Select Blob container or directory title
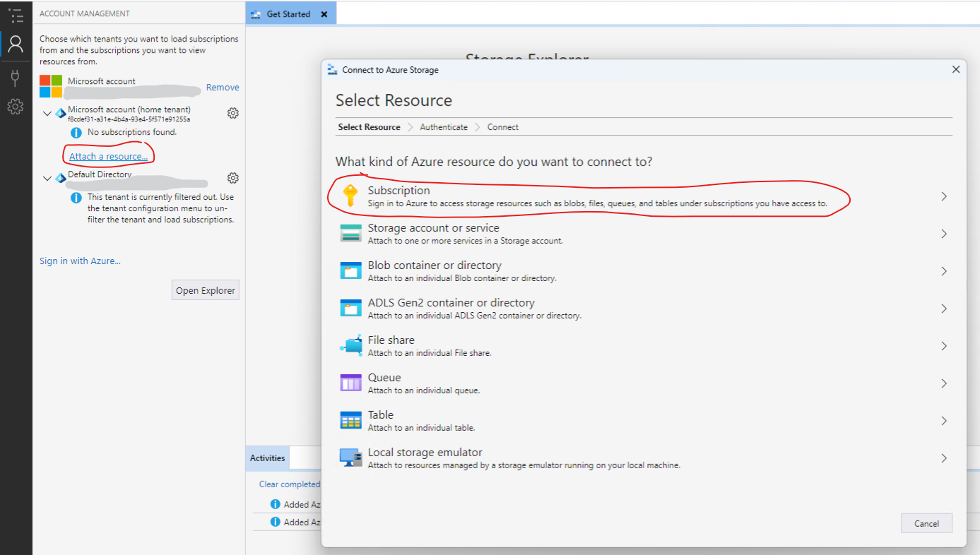Screen dimensions: 980x555 (x=435, y=265)
